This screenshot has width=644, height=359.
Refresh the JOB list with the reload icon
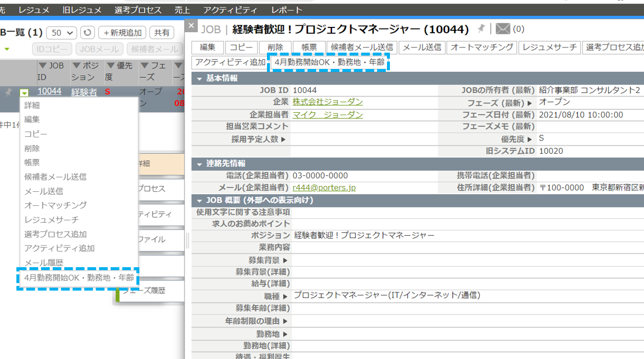pos(87,32)
